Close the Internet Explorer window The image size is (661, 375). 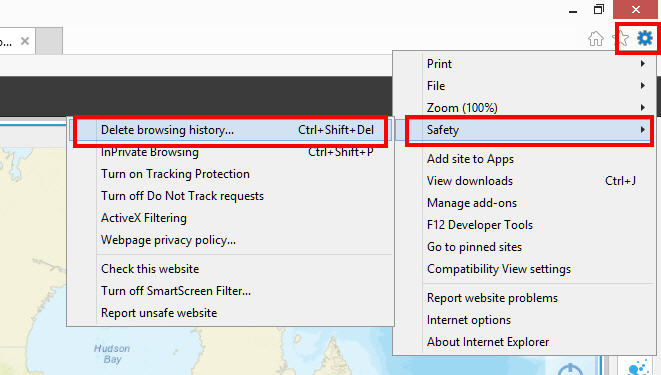pyautogui.click(x=635, y=9)
